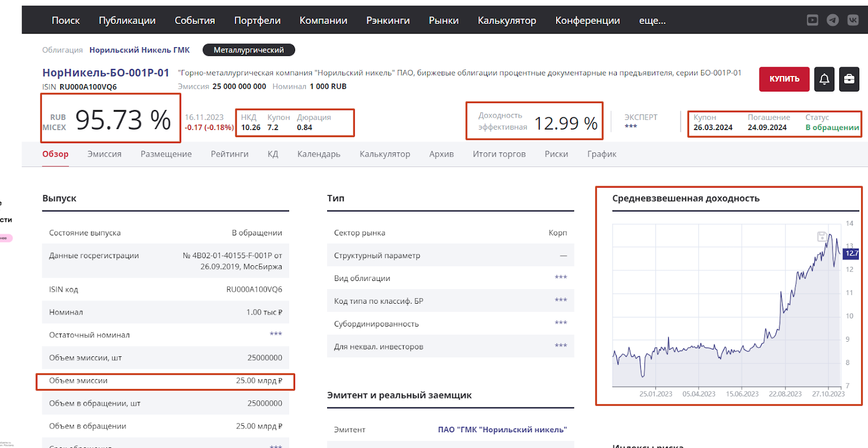868x448 pixels.
Task: Click the Эмиссия value 25 000 000 000
Action: tap(239, 86)
